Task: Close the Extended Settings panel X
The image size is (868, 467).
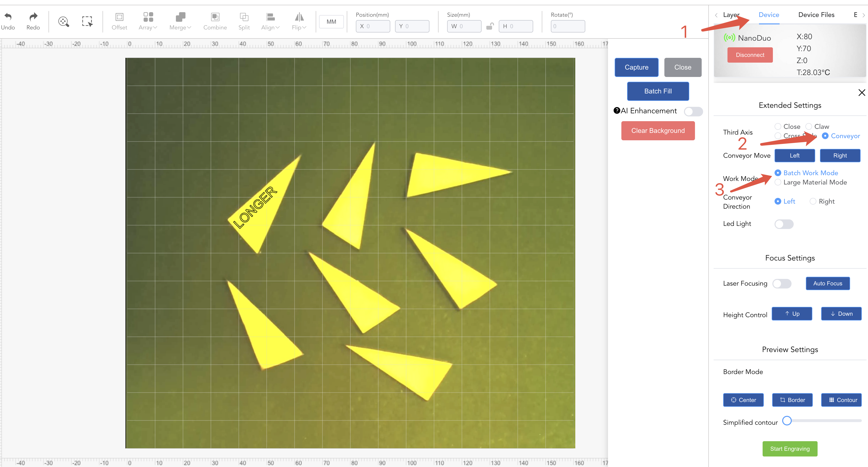Action: pyautogui.click(x=862, y=93)
